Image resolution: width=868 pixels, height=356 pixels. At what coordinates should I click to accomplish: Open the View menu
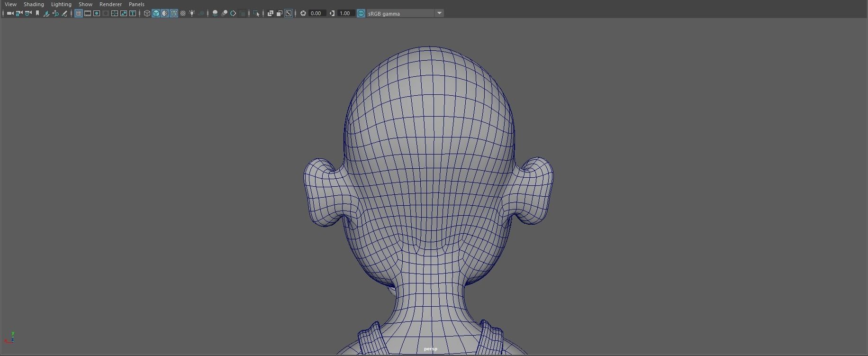click(10, 4)
